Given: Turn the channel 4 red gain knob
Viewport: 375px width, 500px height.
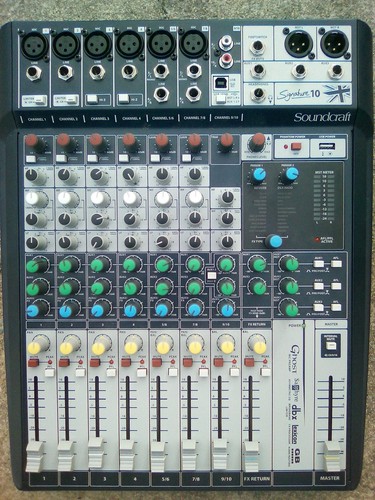Looking at the screenshot, I should tap(129, 139).
